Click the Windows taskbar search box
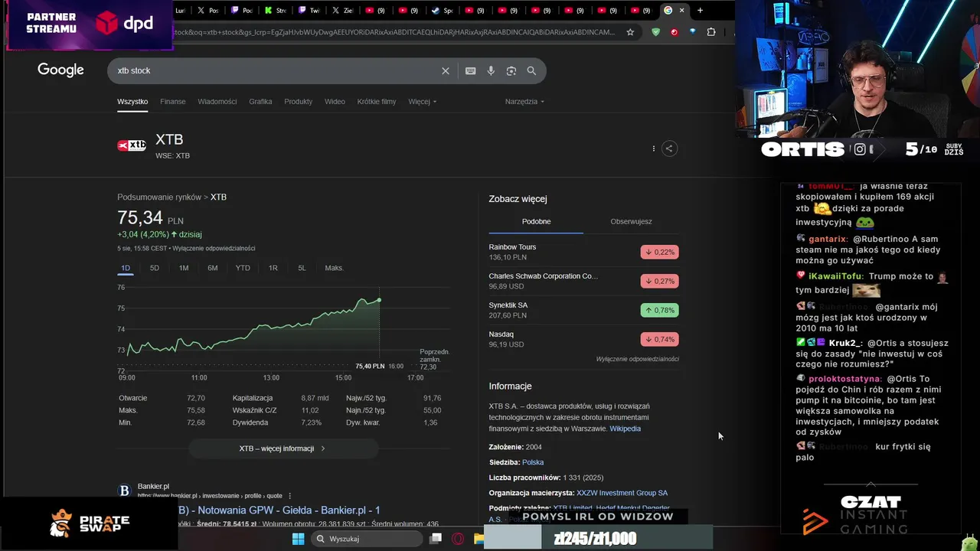The height and width of the screenshot is (551, 980). 367,539
